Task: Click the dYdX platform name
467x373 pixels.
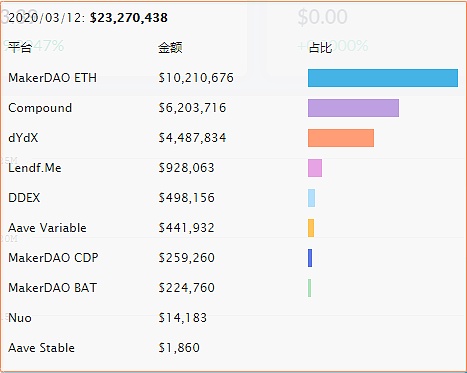Action: coord(23,138)
